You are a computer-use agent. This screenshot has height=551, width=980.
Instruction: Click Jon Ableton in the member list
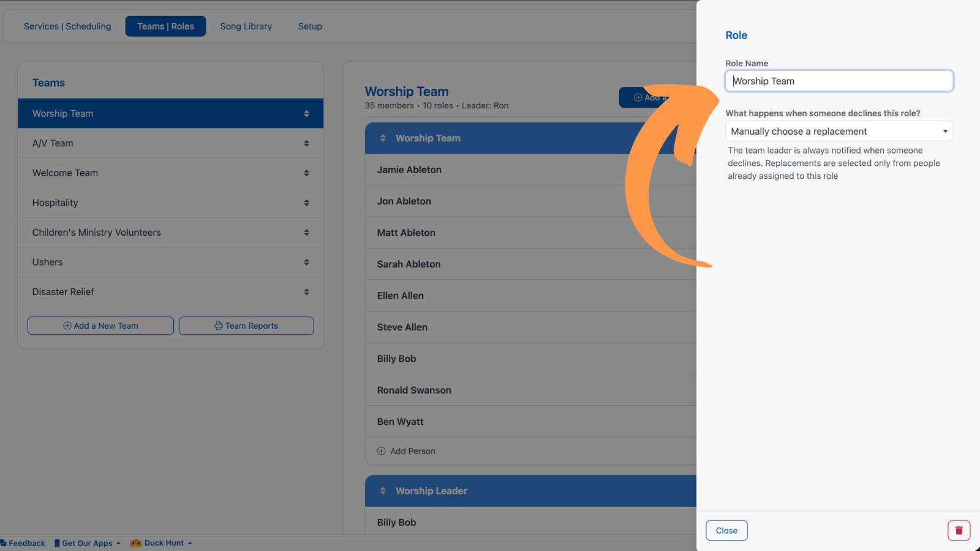[x=404, y=201]
